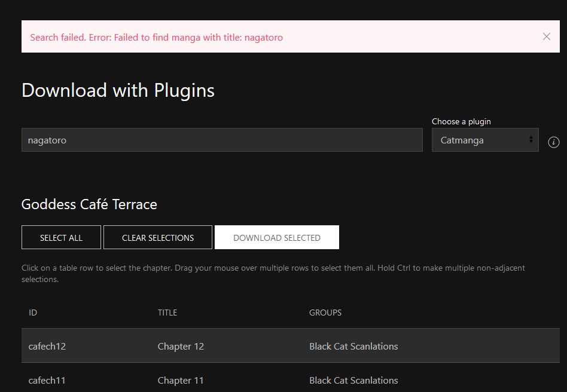Open the Catmanga plugin dropdown
Screen dimensions: 567x392
pyautogui.click(x=484, y=140)
